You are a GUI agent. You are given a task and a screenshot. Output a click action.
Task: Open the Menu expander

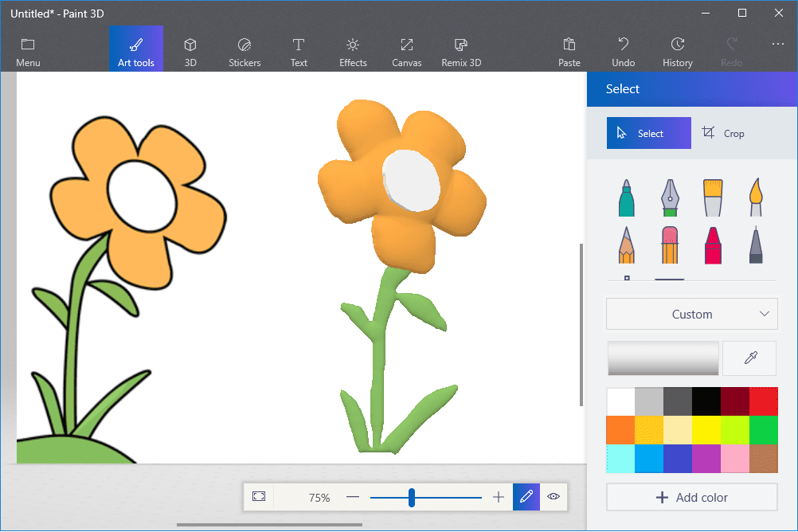[28, 52]
